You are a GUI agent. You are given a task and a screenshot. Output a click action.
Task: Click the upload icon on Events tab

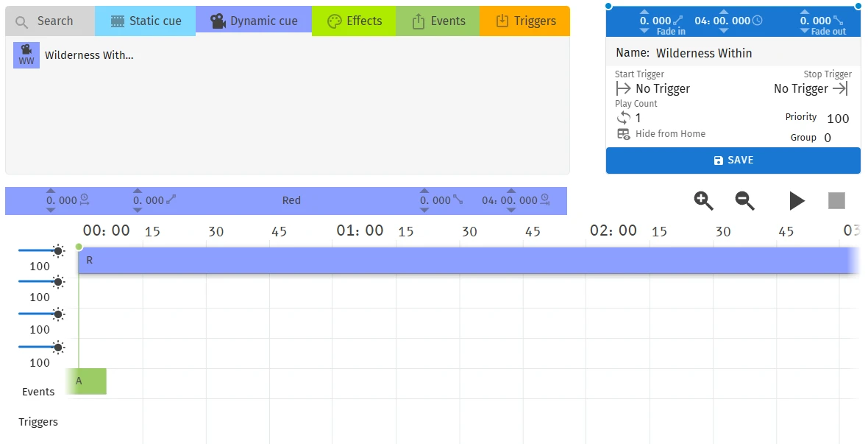coord(419,21)
